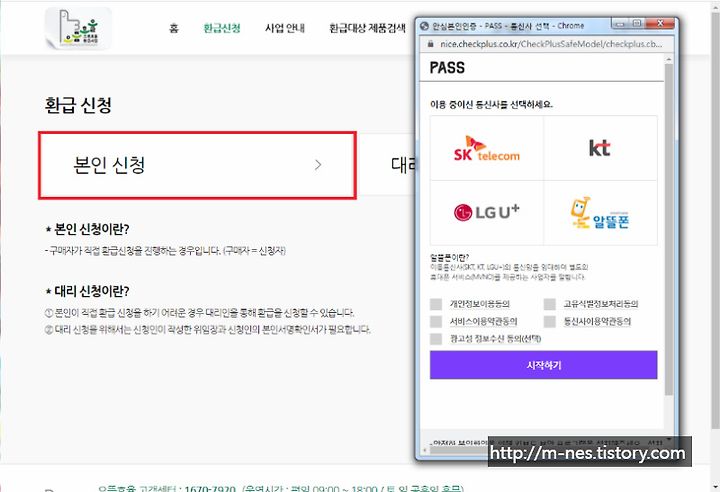Click the PASS logo heading
Screen dimensions: 720x492
point(447,68)
